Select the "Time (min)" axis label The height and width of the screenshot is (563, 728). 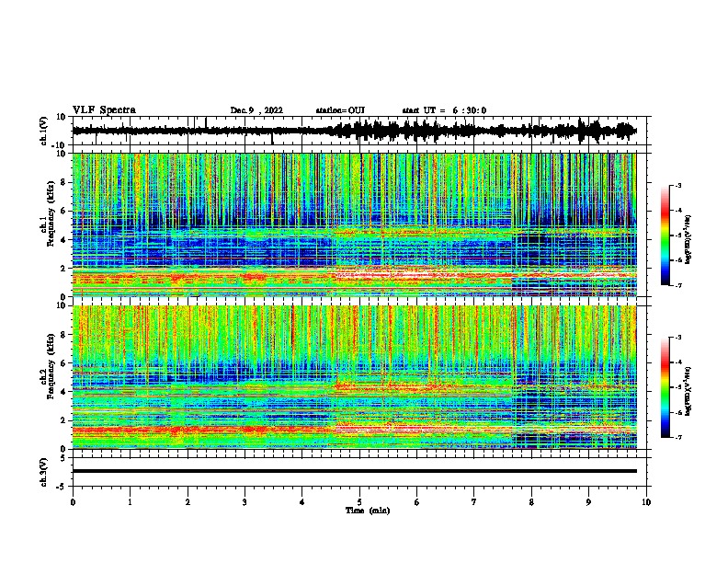point(368,511)
